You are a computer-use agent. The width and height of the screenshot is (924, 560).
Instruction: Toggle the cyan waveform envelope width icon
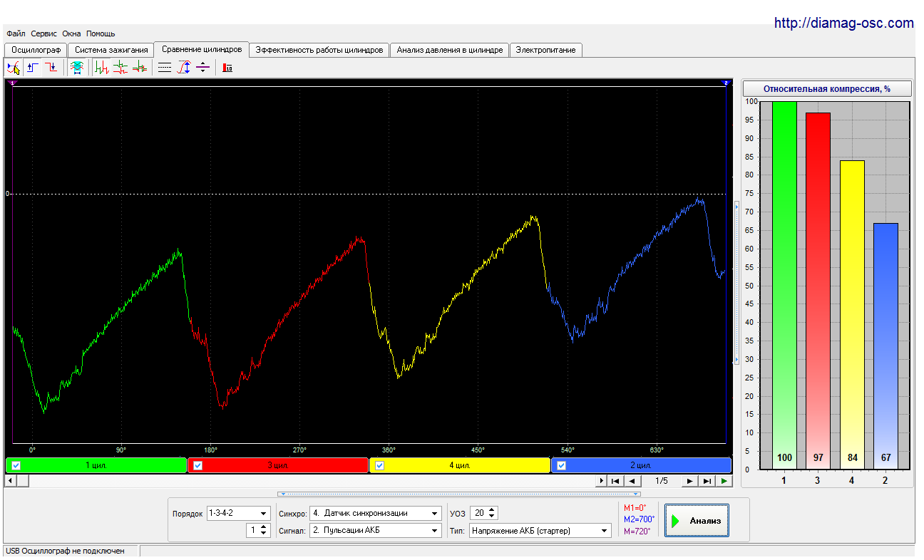pyautogui.click(x=76, y=68)
